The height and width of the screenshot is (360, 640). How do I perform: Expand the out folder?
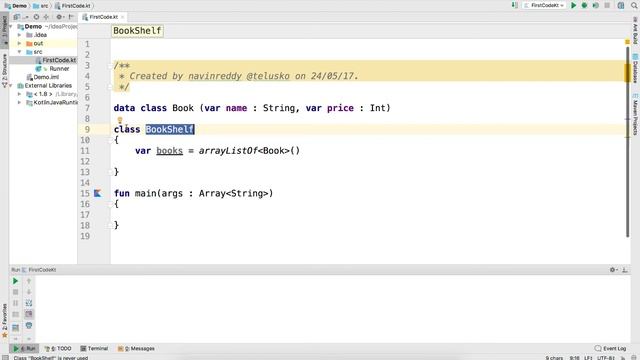point(19,43)
